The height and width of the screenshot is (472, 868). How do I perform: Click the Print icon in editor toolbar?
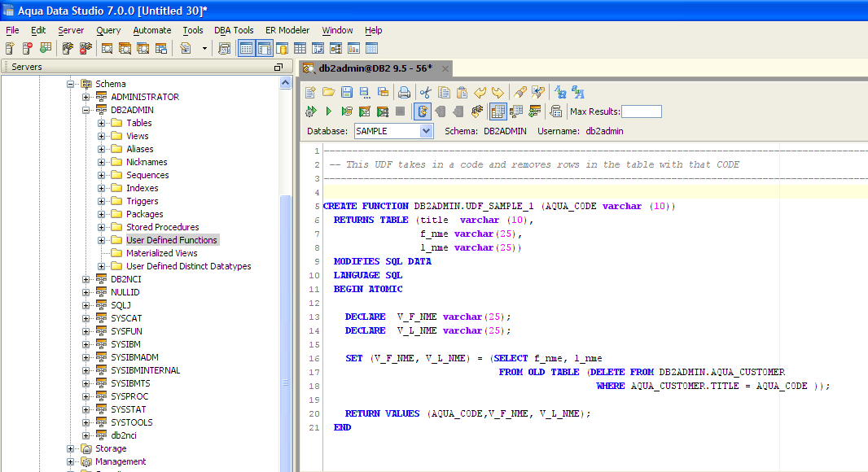(x=404, y=92)
